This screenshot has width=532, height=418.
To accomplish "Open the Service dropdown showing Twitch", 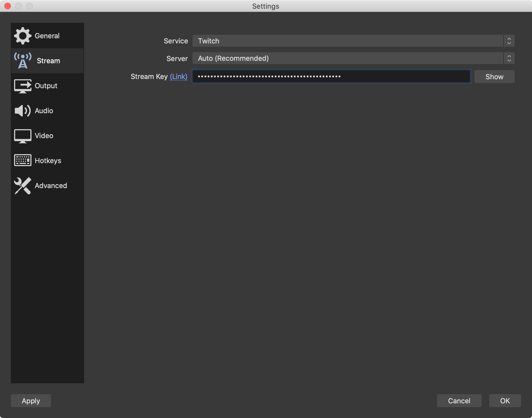I will 348,41.
